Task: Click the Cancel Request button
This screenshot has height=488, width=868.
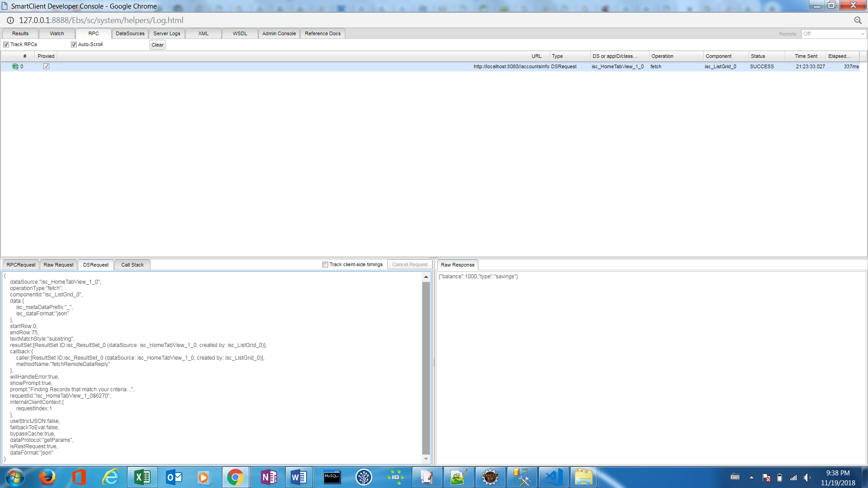Action: pyautogui.click(x=410, y=265)
